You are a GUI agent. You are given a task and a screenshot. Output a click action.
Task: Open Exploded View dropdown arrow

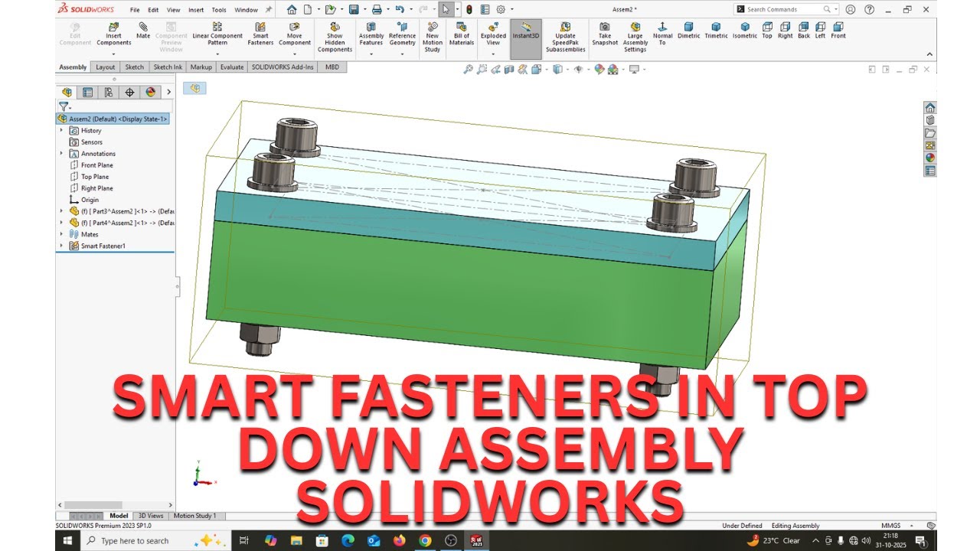click(x=493, y=54)
